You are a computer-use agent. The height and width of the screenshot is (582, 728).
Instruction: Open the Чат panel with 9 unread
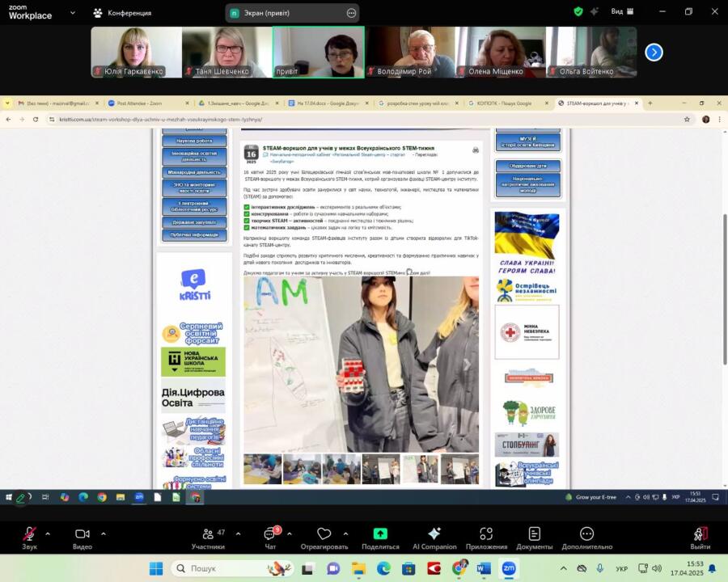(271, 538)
